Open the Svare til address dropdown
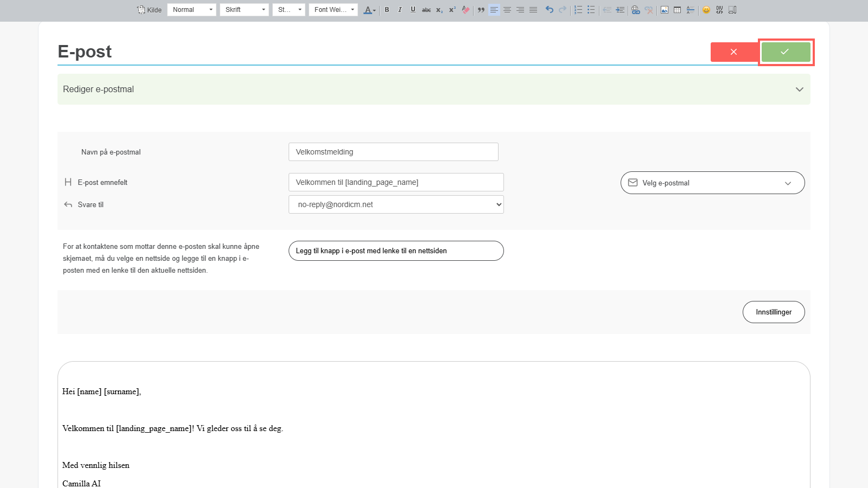 (x=396, y=204)
